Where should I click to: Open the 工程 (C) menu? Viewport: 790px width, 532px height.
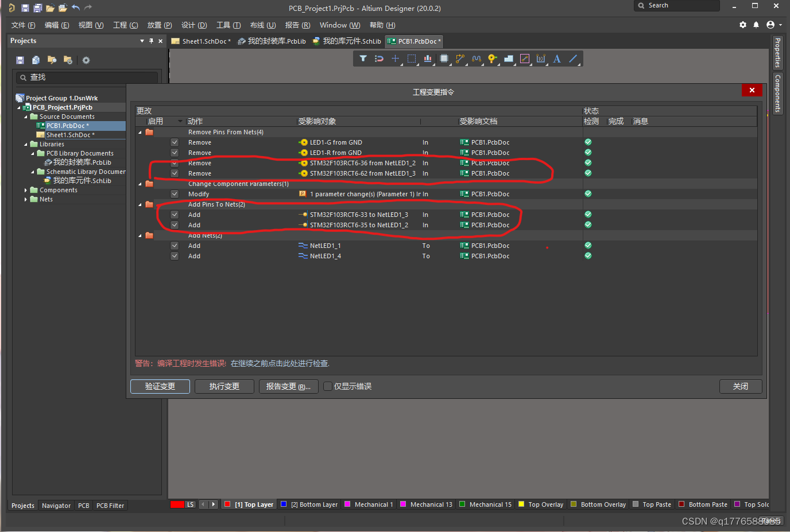tap(125, 25)
